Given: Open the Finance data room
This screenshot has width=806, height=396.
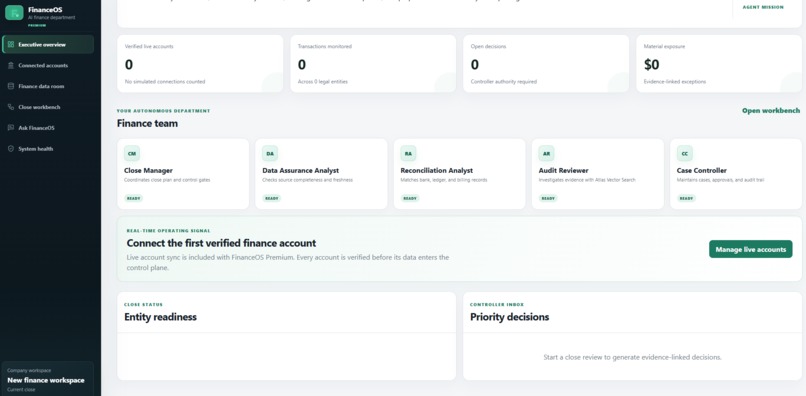Looking at the screenshot, I should tap(48, 86).
